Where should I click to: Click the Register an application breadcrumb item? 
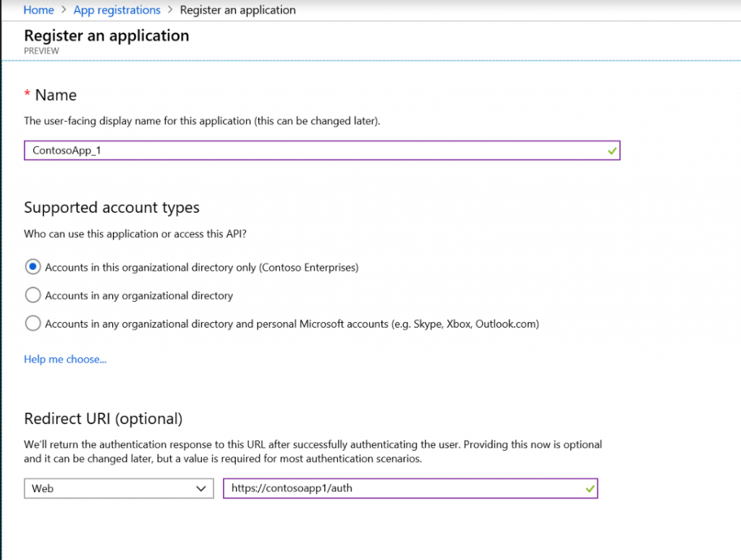[x=237, y=10]
